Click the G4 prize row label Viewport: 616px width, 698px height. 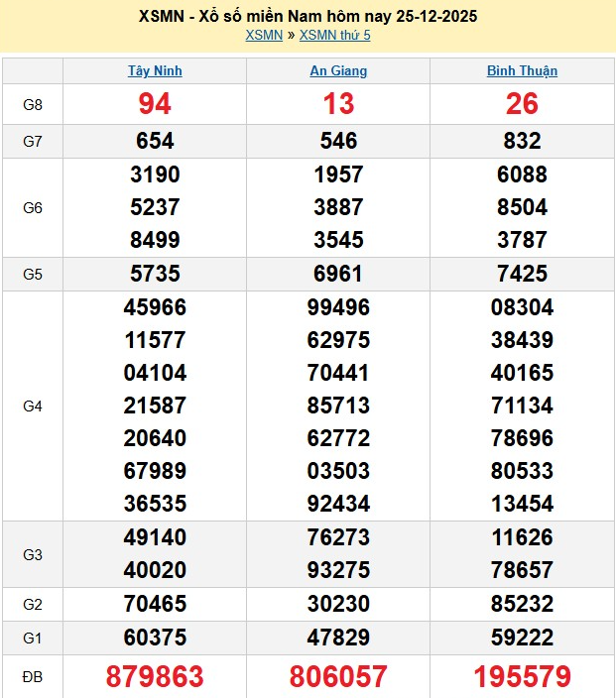click(33, 406)
